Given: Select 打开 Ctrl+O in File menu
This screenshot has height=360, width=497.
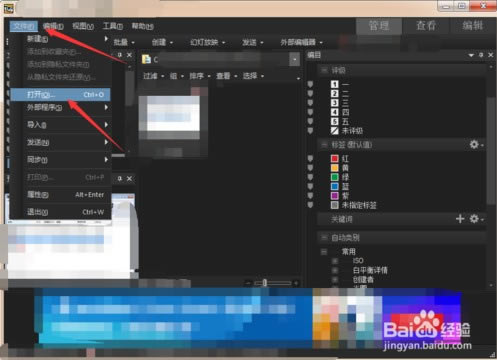Looking at the screenshot, I should 60,95.
